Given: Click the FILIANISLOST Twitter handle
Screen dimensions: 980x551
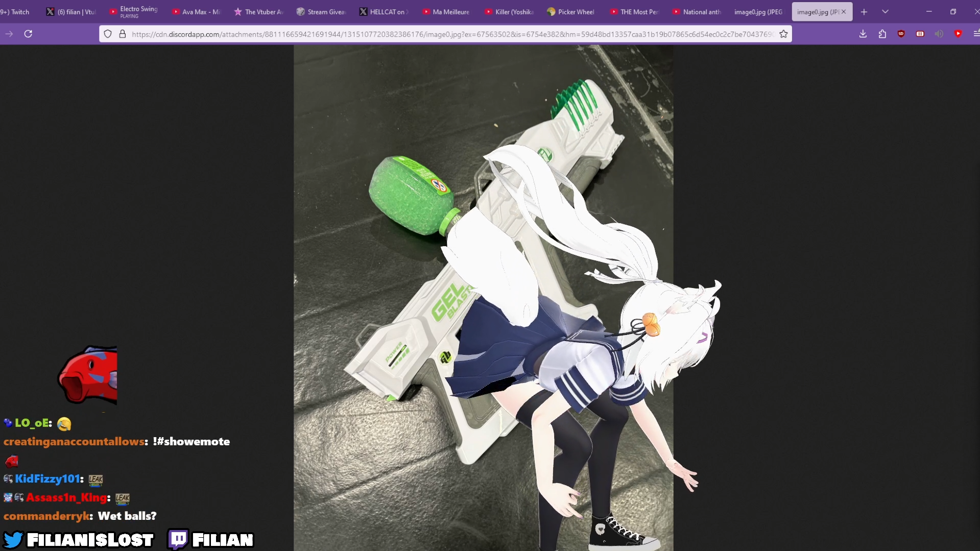Looking at the screenshot, I should click(x=90, y=540).
